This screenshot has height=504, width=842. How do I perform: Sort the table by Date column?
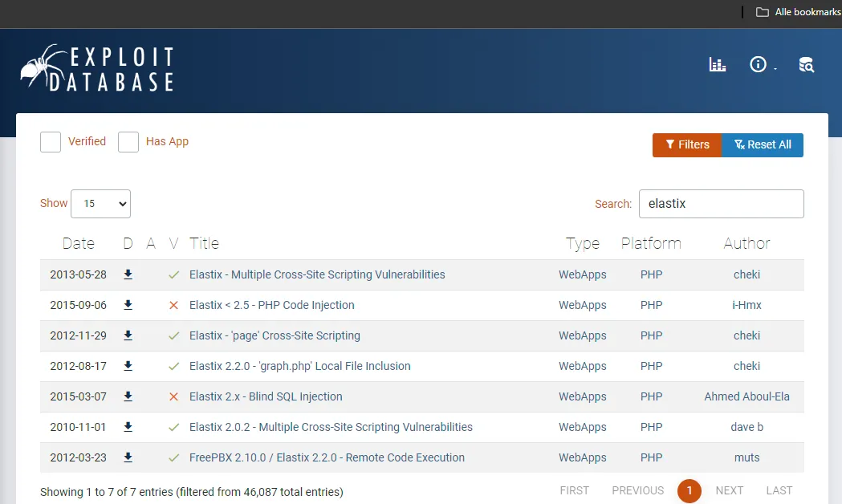tap(79, 243)
